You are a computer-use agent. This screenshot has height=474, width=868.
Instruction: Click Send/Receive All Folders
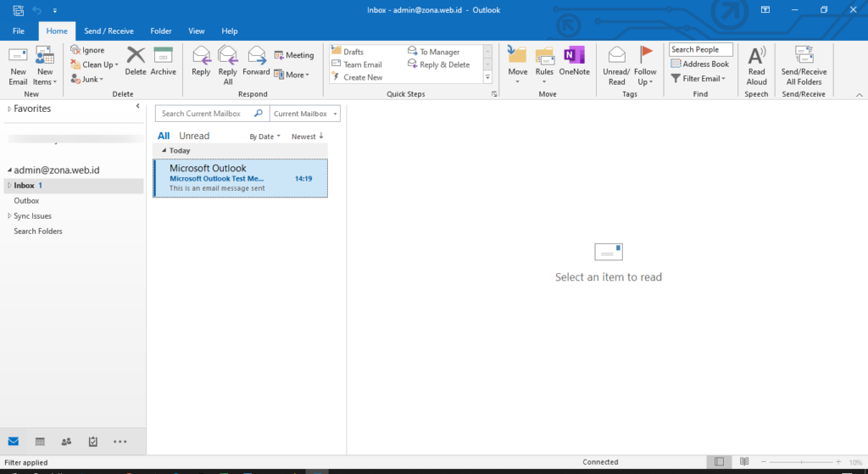[x=804, y=66]
